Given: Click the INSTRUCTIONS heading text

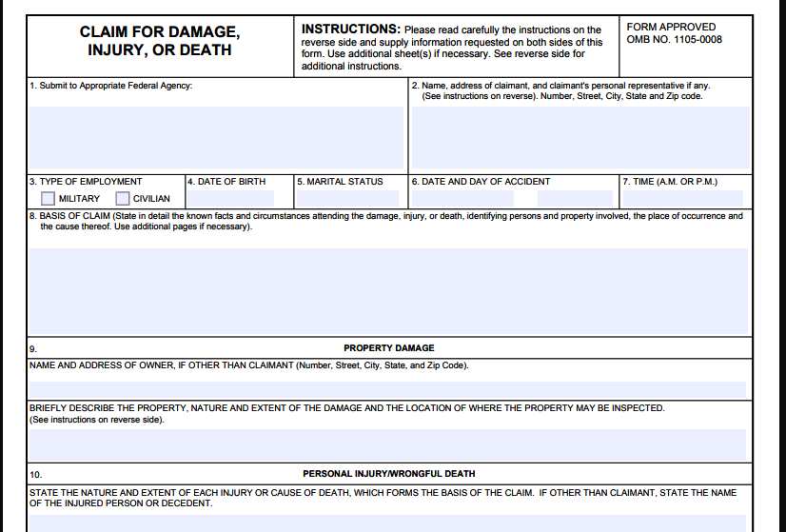Looking at the screenshot, I should pos(350,30).
